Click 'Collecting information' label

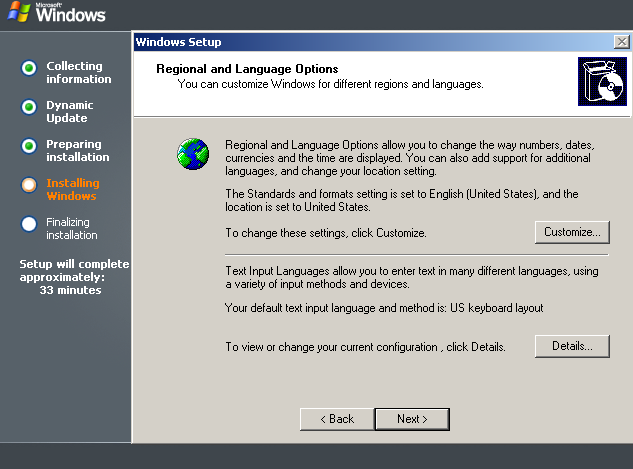tap(79, 72)
